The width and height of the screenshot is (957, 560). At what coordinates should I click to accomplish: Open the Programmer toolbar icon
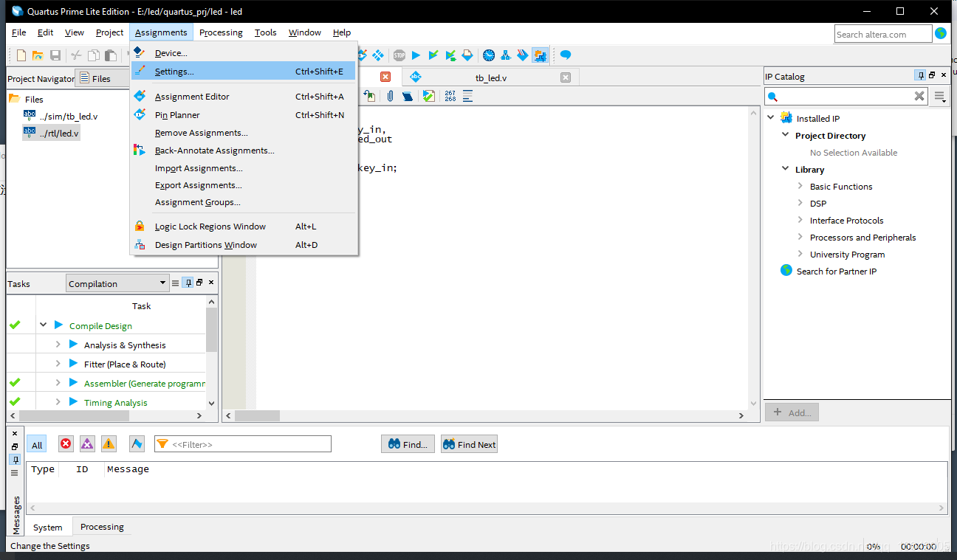coord(523,55)
